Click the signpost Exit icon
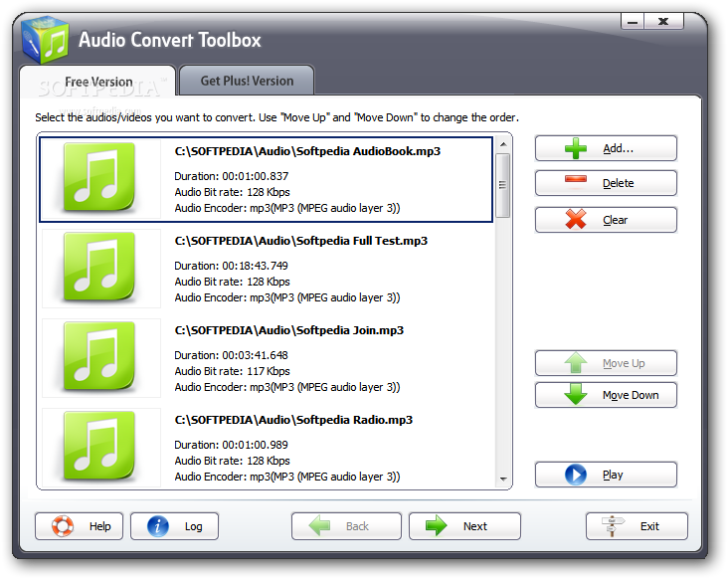The width and height of the screenshot is (728, 579). point(613,526)
